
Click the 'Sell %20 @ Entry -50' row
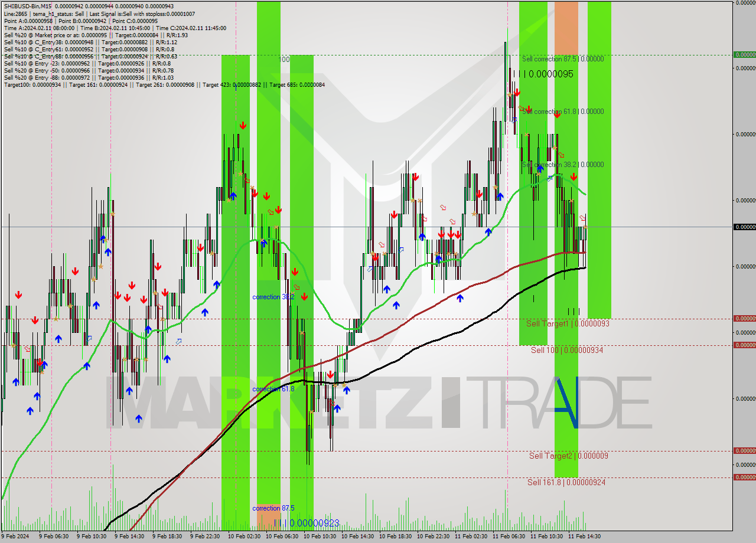[89, 70]
